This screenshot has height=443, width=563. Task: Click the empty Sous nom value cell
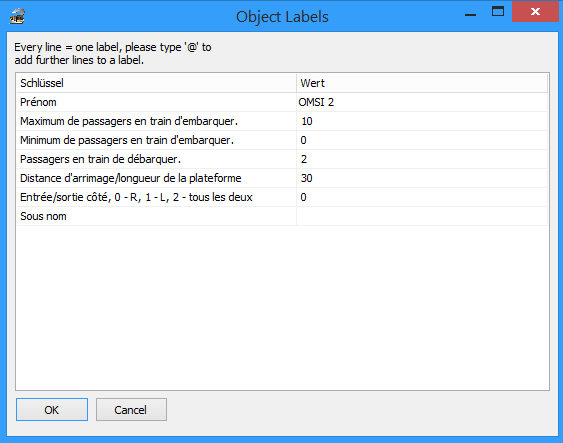point(422,216)
